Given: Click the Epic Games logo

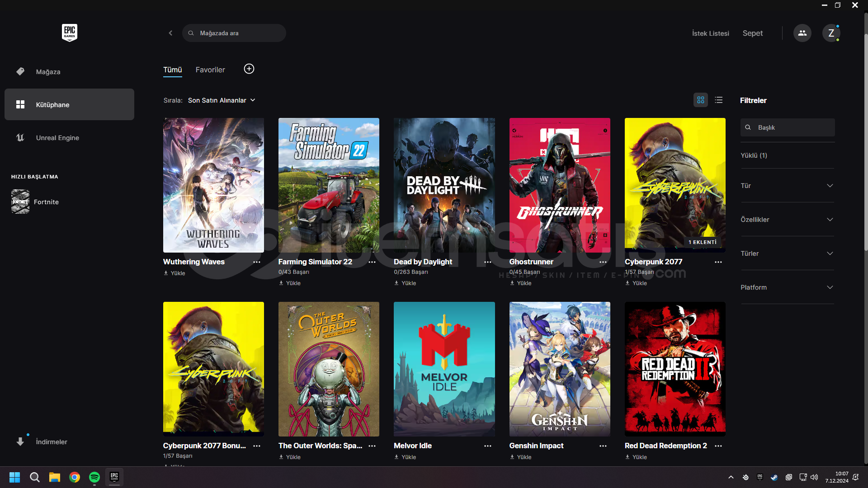Looking at the screenshot, I should (69, 33).
